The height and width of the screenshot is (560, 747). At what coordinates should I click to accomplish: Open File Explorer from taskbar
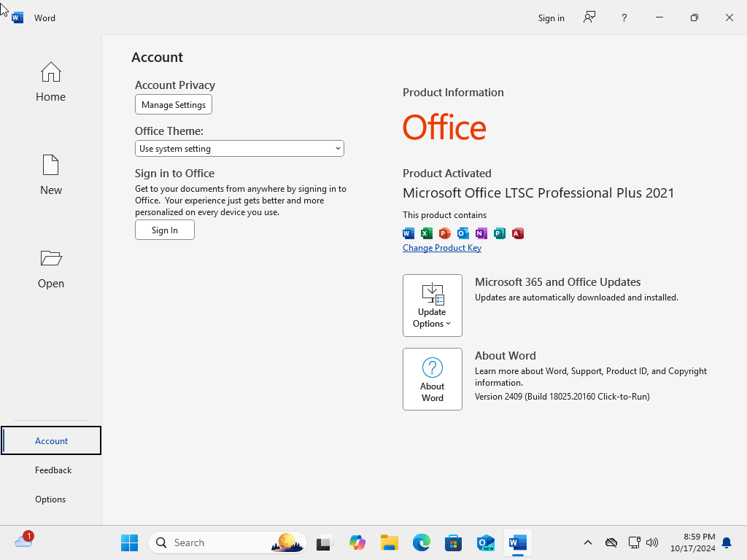click(390, 542)
